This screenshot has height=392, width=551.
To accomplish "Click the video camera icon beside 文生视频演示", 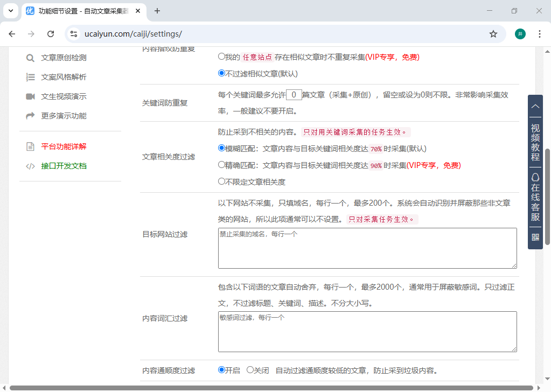I will click(30, 96).
